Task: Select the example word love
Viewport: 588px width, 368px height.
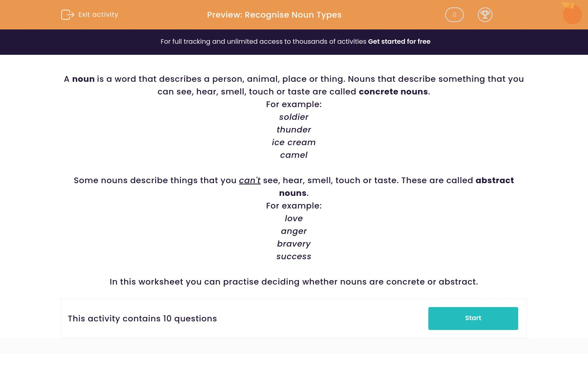Action: 294,218
